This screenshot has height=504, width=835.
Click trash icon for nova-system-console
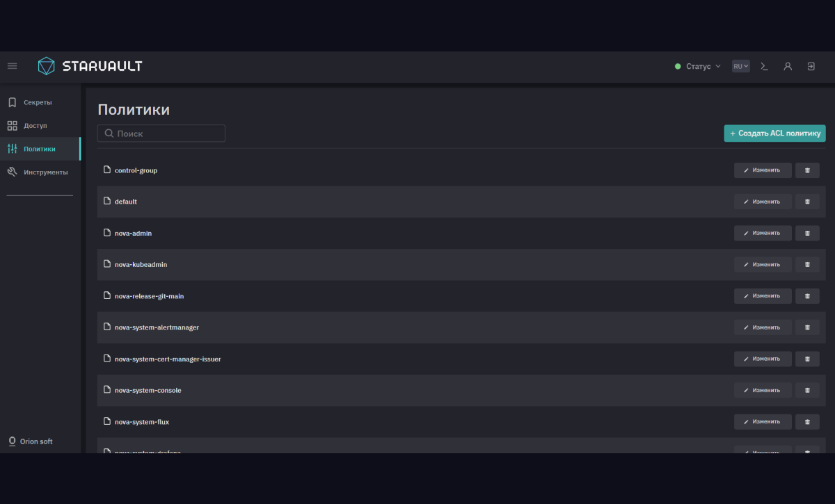[807, 390]
